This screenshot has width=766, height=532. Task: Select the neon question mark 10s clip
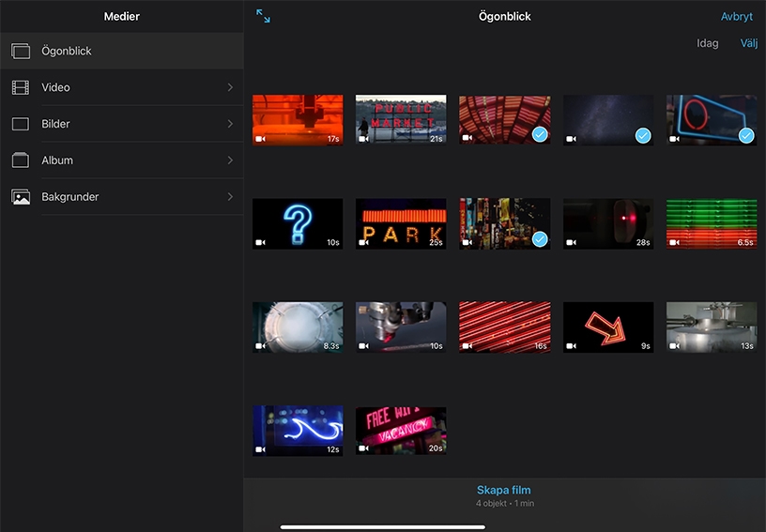298,223
